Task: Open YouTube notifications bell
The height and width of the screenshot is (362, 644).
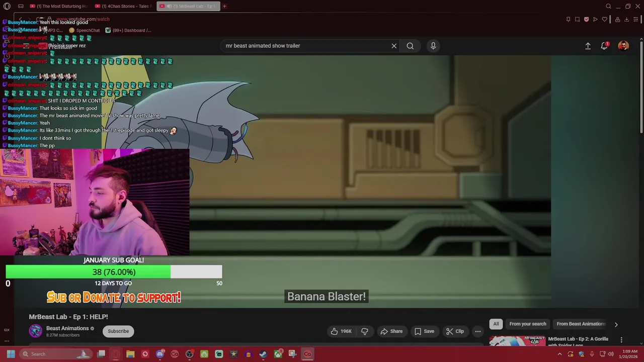Action: tap(604, 46)
